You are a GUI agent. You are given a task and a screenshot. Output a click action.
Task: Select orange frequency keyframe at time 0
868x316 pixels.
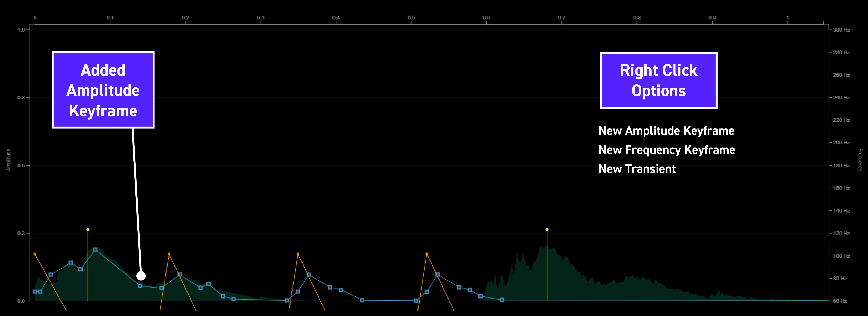35,254
